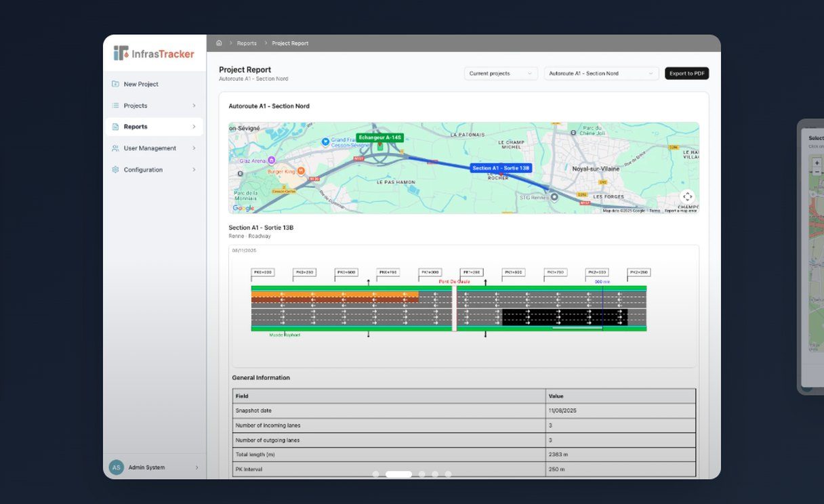The image size is (824, 504).
Task: Expand the User Management submenu chevron
Action: 194,148
